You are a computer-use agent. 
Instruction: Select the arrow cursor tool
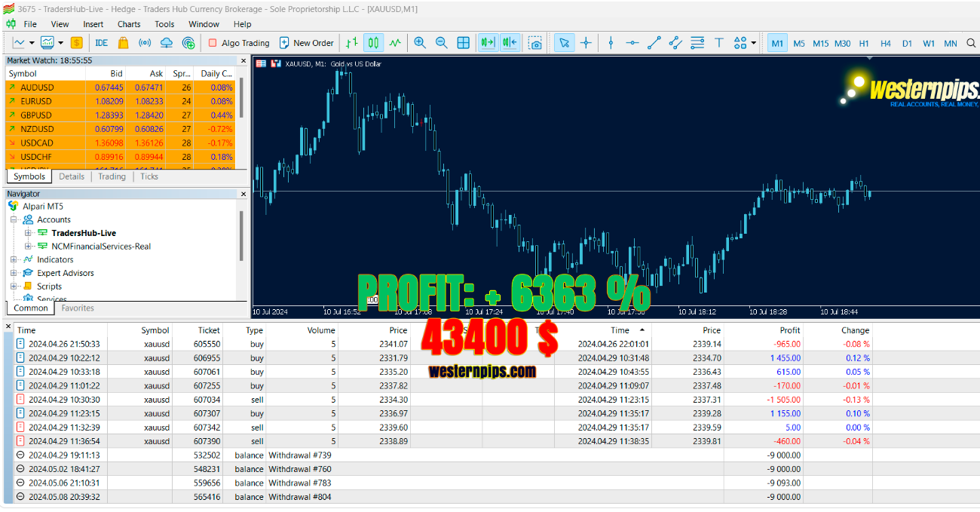pos(564,43)
